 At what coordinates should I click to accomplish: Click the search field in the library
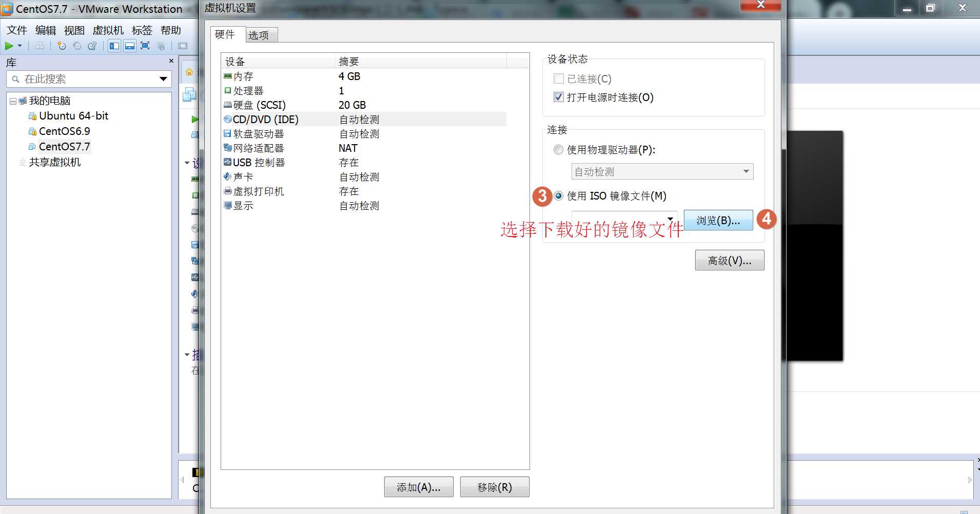point(90,79)
